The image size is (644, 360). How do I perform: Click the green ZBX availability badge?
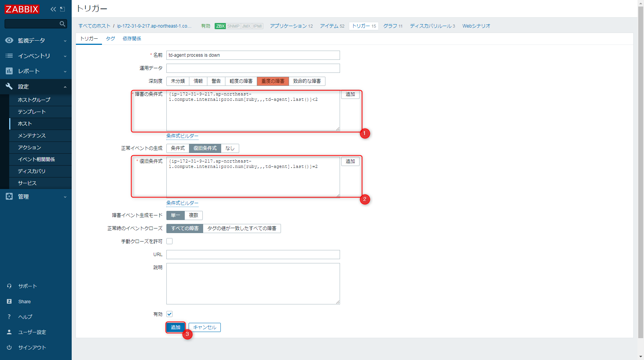pos(220,26)
